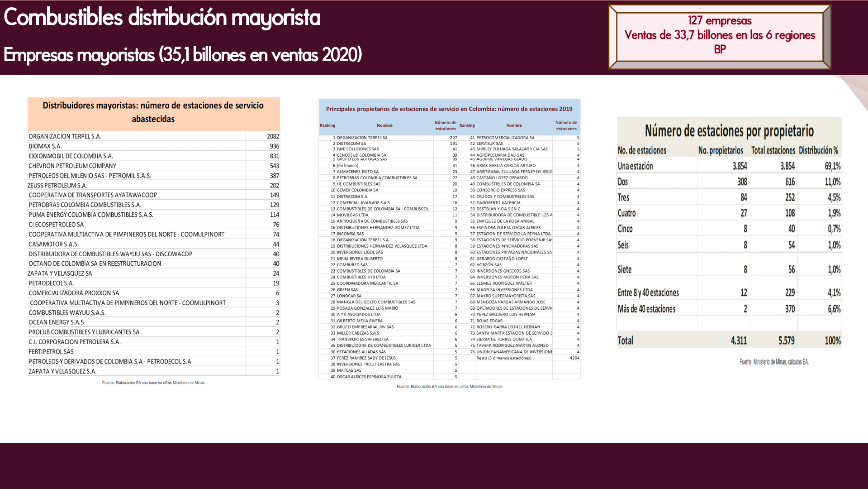Select header 'Principales propietarios de estaciones de servicio en Colombia'
The height and width of the screenshot is (489, 868).
pos(449,109)
